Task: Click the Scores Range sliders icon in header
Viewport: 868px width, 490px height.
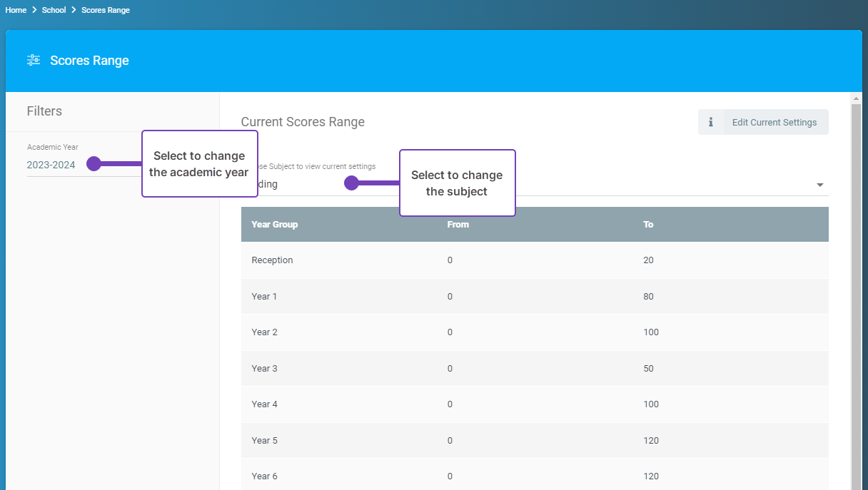Action: [34, 61]
